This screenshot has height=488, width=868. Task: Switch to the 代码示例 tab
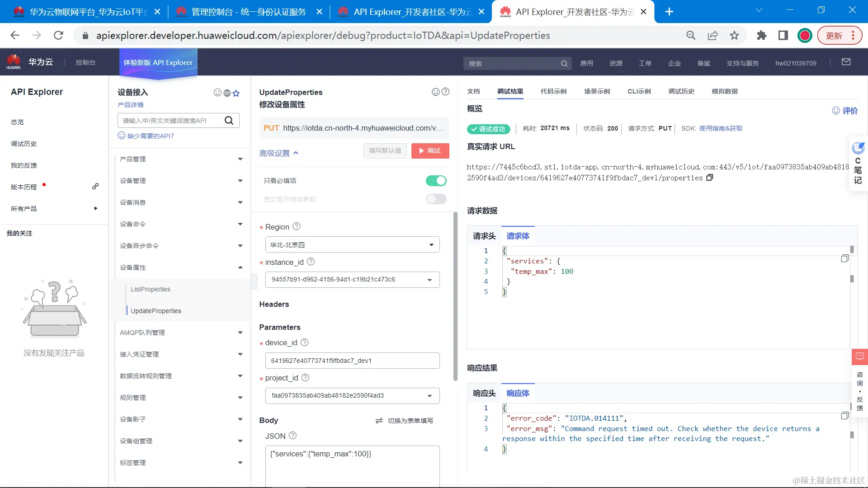[x=553, y=91]
